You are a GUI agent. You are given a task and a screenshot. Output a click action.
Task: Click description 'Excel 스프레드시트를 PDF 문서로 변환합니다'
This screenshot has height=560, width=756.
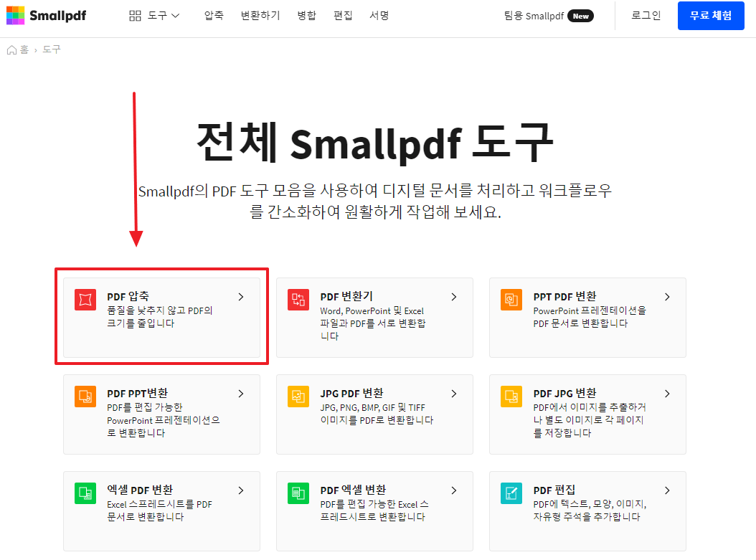click(x=159, y=511)
